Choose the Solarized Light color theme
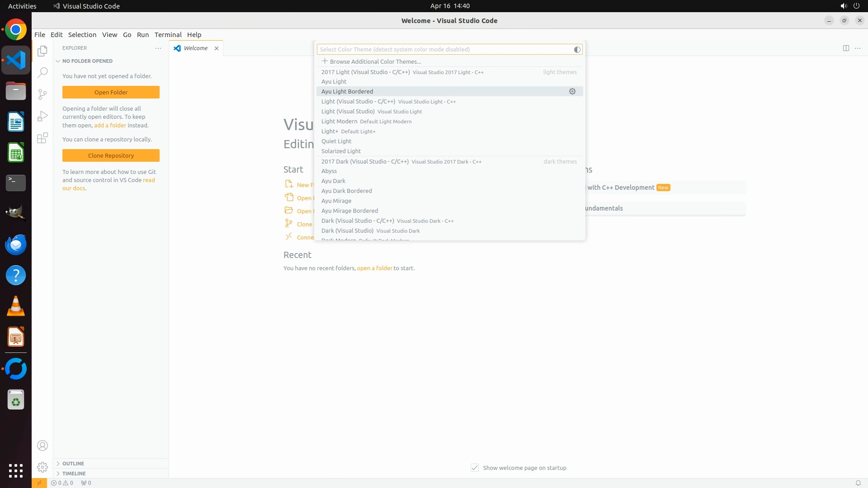This screenshot has height=488, width=868. coord(341,151)
